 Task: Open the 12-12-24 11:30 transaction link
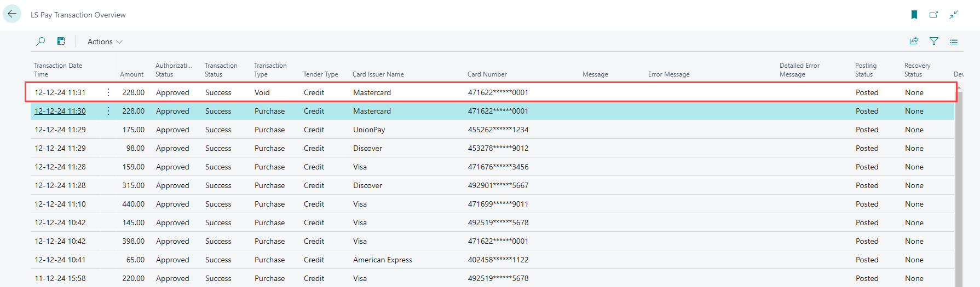coord(60,111)
